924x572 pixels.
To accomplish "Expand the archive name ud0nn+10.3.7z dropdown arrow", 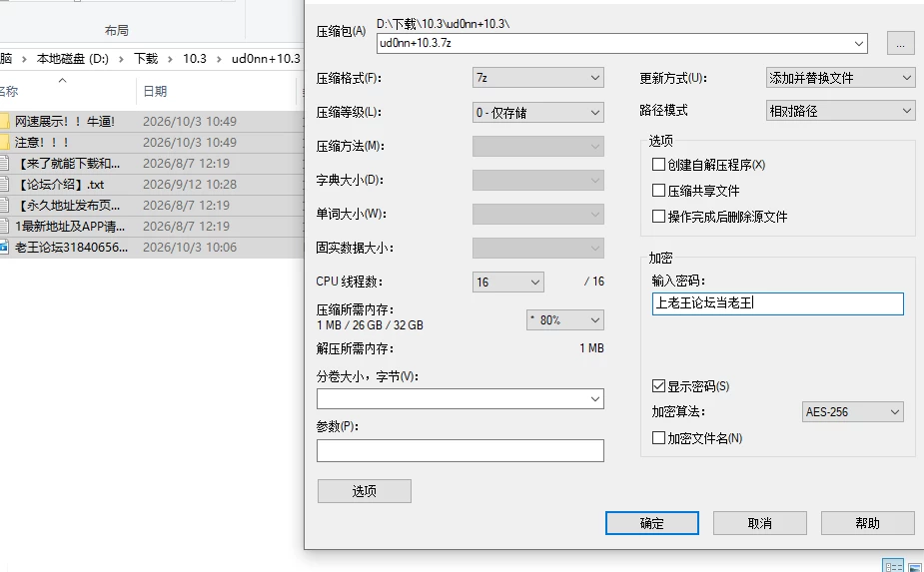I will point(859,43).
